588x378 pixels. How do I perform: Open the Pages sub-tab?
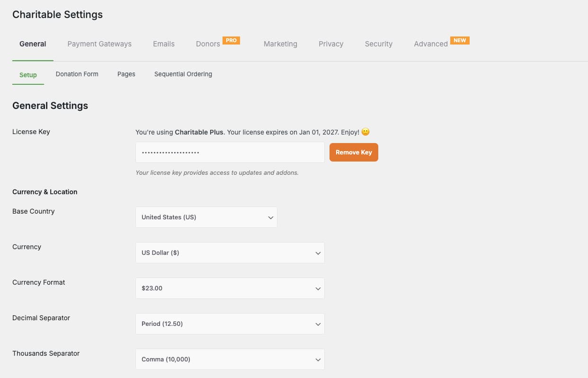pos(126,74)
